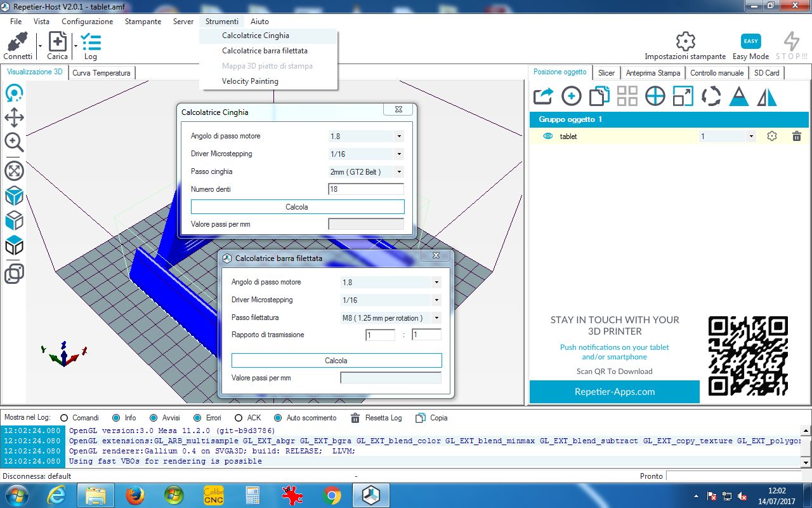Toggle the Auto scorrimento option
The image size is (812, 508).
[278, 418]
